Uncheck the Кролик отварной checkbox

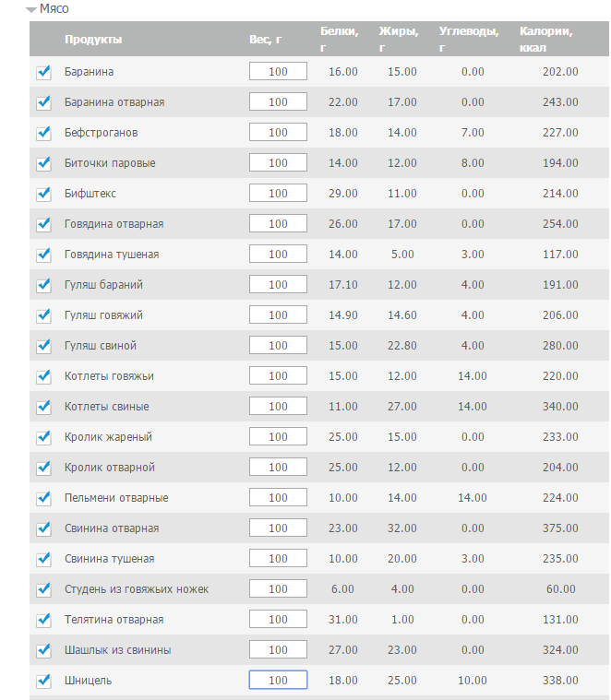43,468
